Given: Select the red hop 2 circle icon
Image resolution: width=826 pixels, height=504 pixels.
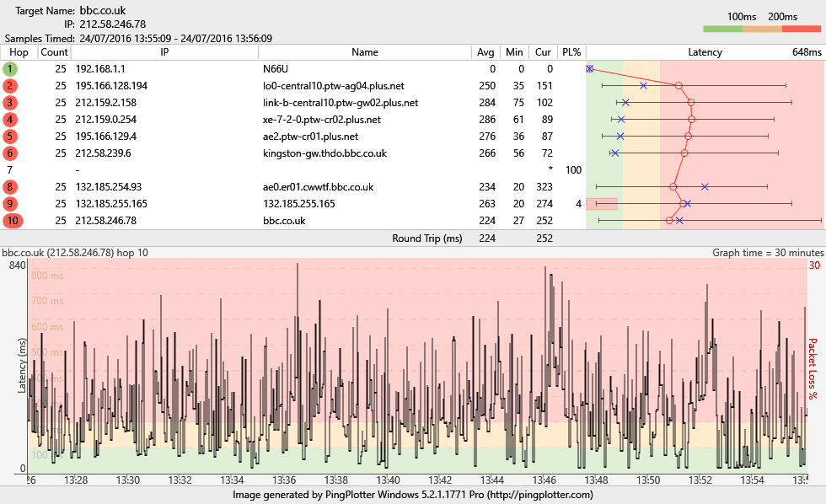Looking at the screenshot, I should coord(10,86).
